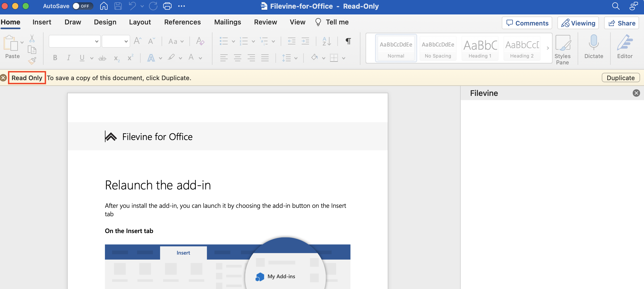Viewport: 644px width, 289px height.
Task: Toggle Bold formatting
Action: [55, 58]
